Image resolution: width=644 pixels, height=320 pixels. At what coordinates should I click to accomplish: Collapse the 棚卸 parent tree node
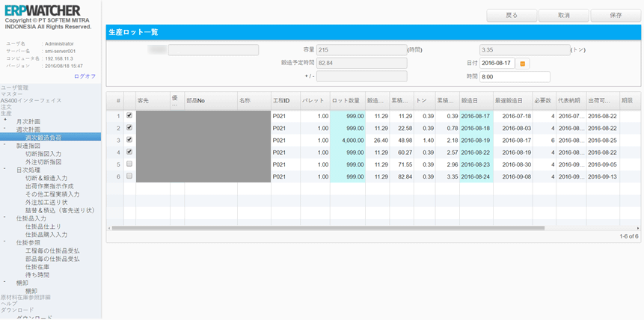5,282
